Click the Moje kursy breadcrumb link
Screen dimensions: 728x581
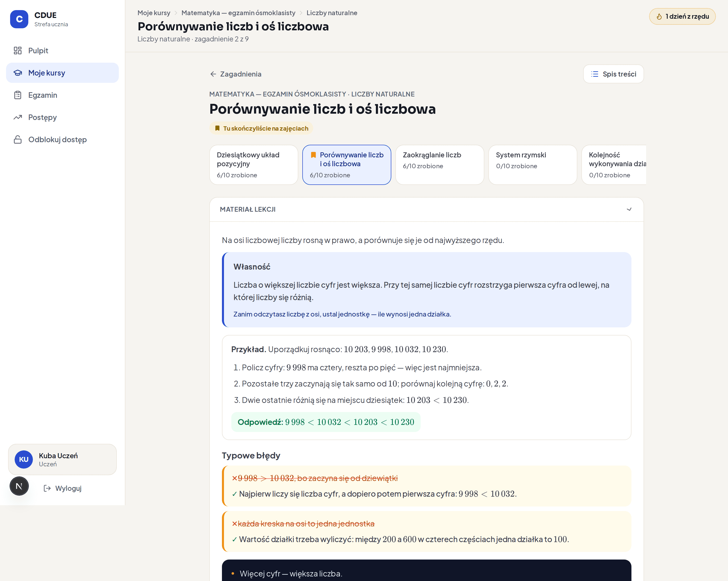point(154,13)
